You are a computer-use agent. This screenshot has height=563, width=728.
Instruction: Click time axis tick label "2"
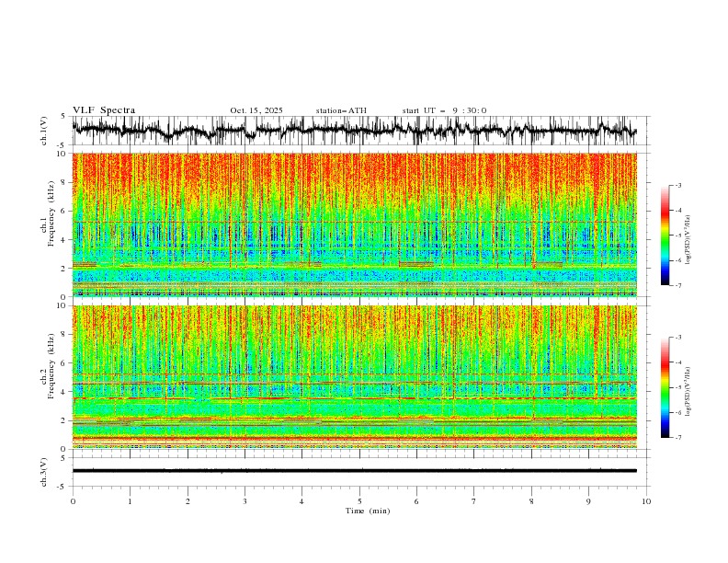(x=188, y=501)
